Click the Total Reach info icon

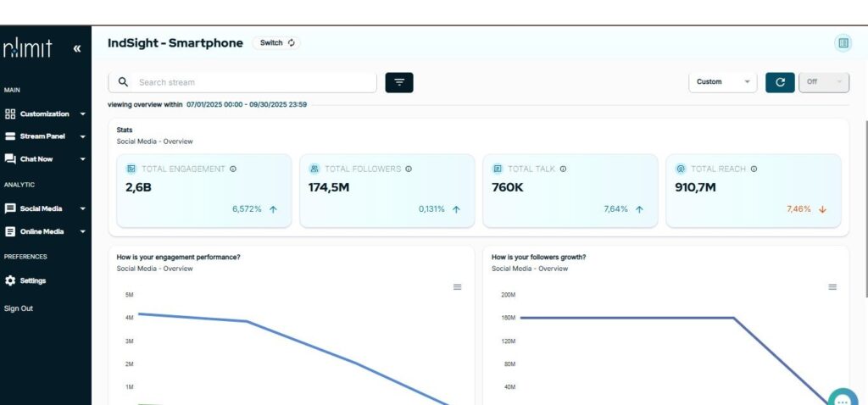[x=754, y=169]
